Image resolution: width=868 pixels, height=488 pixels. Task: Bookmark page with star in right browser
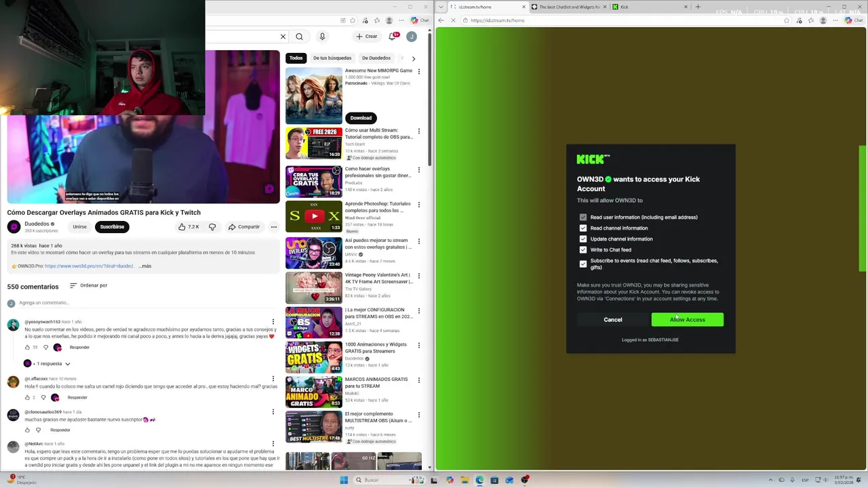tap(787, 20)
